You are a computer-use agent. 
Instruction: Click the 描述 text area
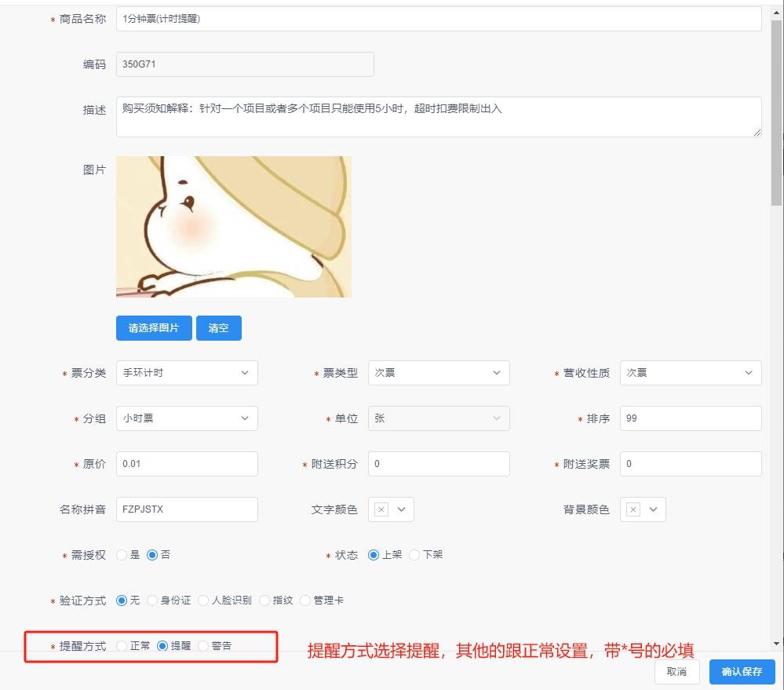click(439, 117)
